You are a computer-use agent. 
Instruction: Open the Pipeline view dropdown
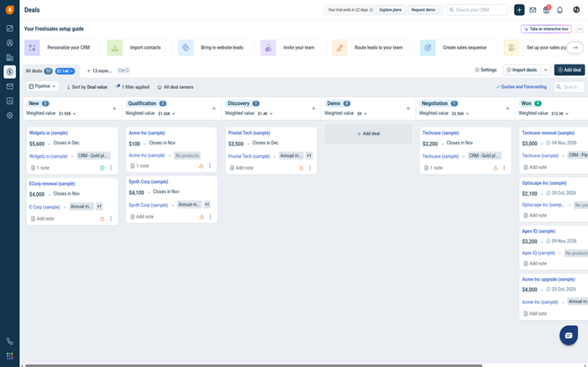pos(42,87)
